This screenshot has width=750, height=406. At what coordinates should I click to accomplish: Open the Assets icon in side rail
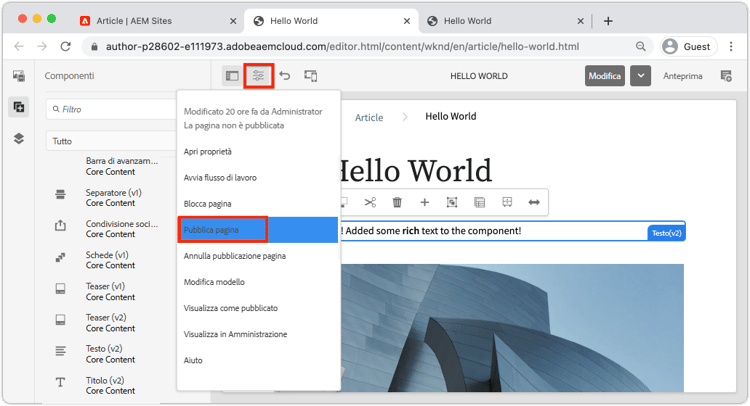point(19,76)
